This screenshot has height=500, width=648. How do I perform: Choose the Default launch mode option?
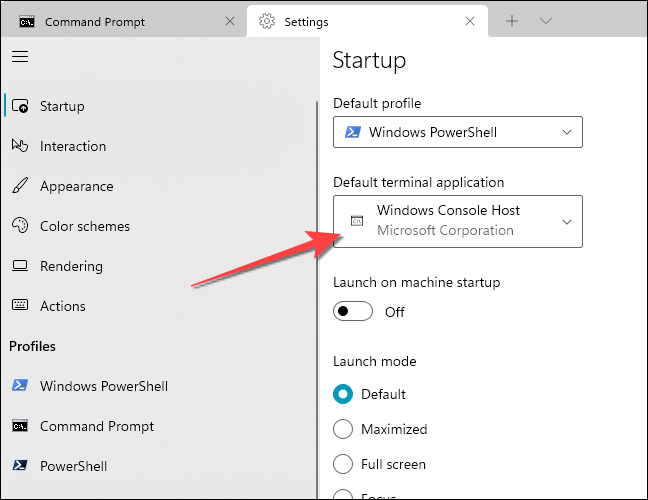(343, 394)
